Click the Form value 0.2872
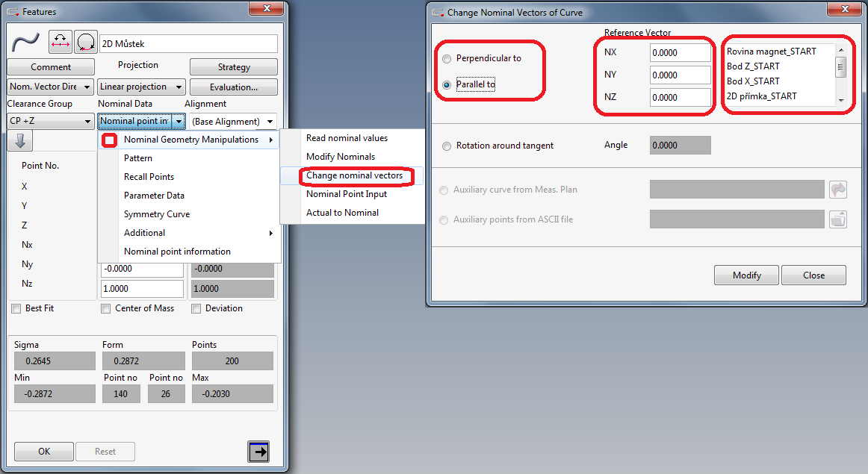Screen dimensions: 868x474 point(143,361)
